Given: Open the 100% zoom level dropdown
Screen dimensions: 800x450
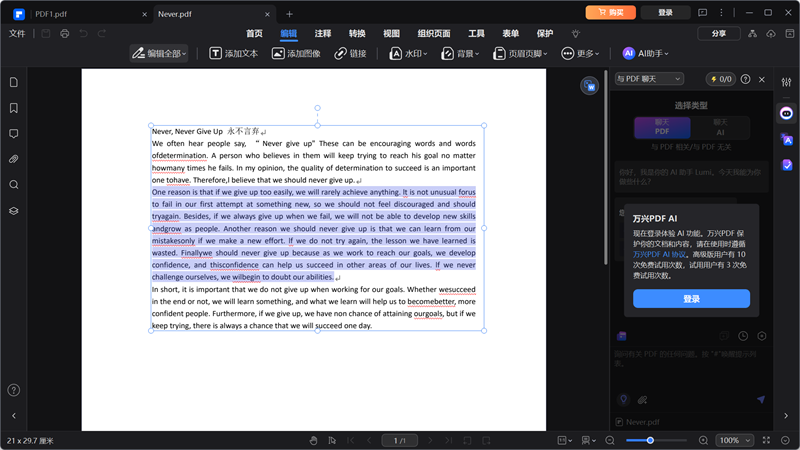Looking at the screenshot, I should (x=735, y=440).
